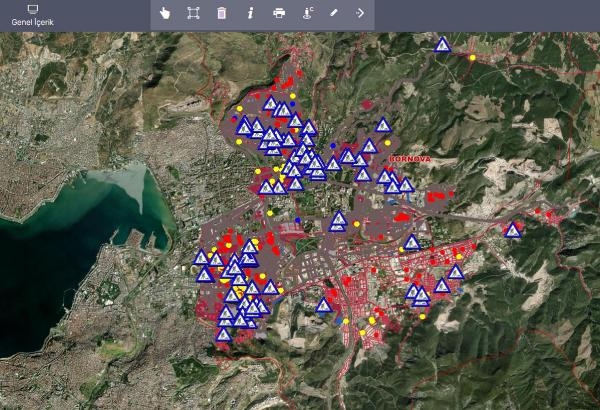This screenshot has width=600, height=410.
Task: Activate the rectangle selection tool
Action: [x=193, y=13]
